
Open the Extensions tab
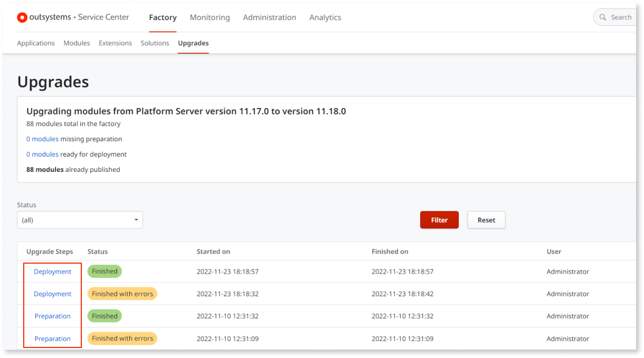pyautogui.click(x=115, y=43)
